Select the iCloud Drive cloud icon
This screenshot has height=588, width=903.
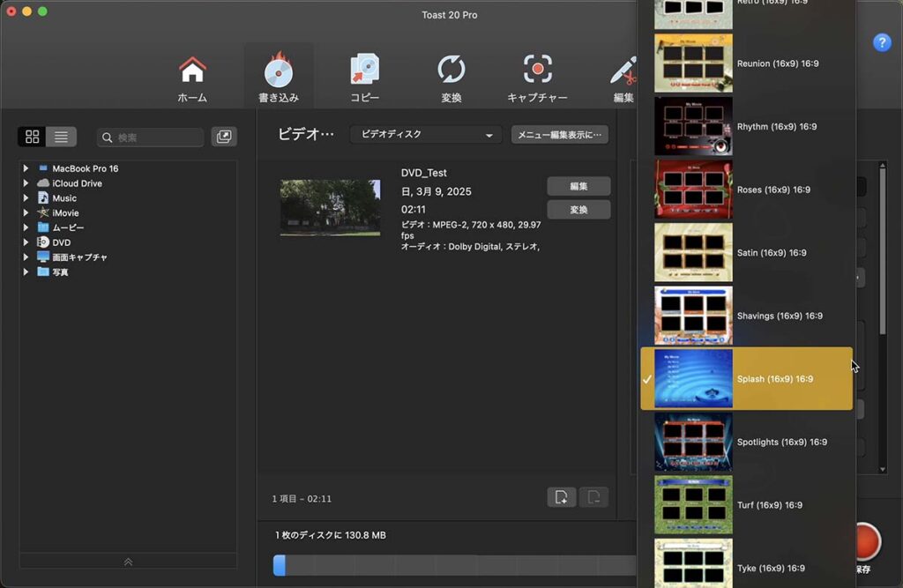pyautogui.click(x=43, y=183)
